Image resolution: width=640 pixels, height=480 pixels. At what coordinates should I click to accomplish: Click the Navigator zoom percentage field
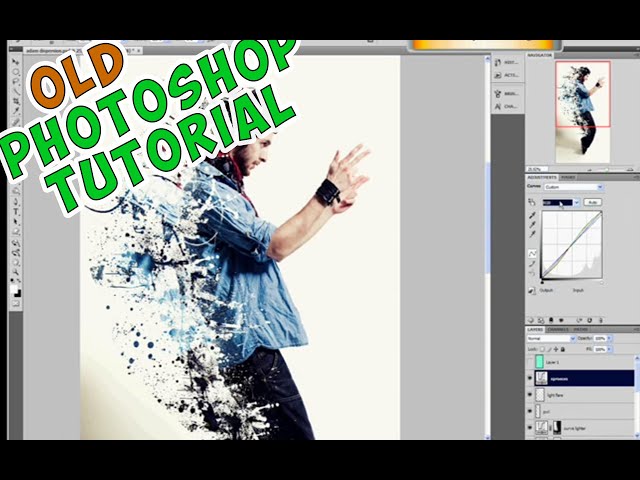(x=535, y=169)
